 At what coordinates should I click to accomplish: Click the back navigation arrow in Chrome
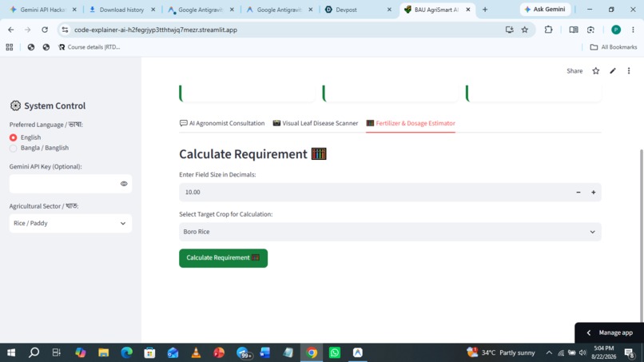10,30
